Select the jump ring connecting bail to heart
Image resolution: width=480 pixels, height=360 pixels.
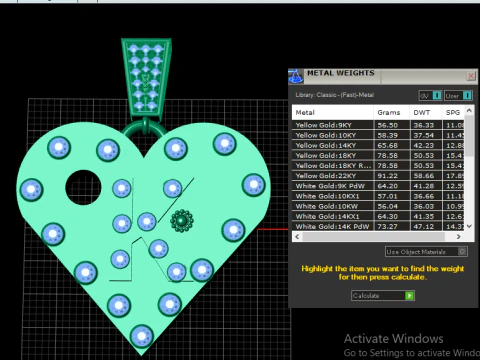pyautogui.click(x=145, y=128)
